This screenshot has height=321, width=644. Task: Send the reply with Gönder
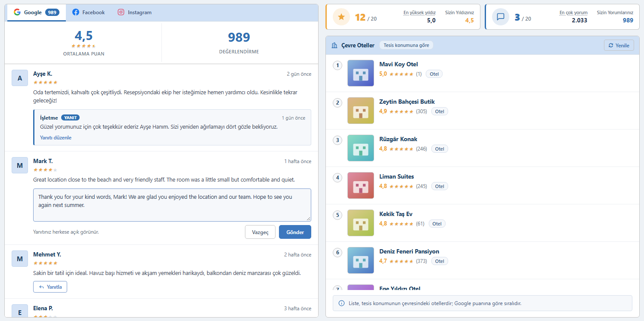[295, 232]
